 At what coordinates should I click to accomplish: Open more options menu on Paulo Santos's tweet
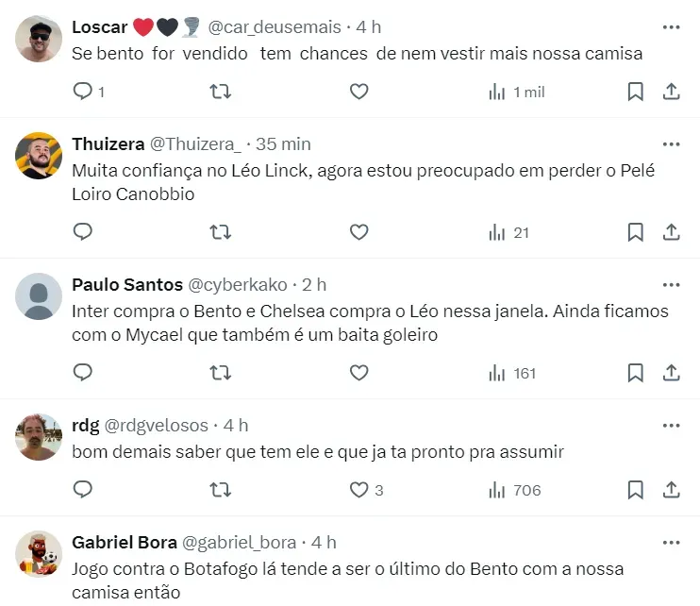(x=671, y=283)
